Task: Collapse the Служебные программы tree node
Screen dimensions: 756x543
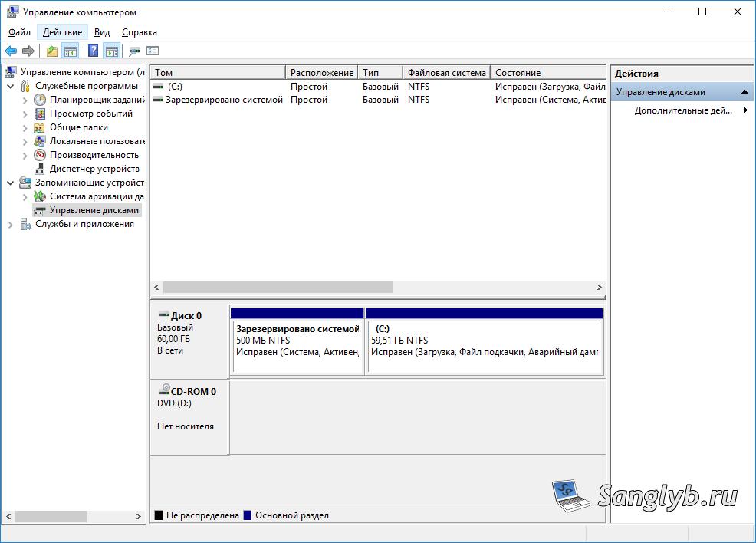Action: click(11, 87)
